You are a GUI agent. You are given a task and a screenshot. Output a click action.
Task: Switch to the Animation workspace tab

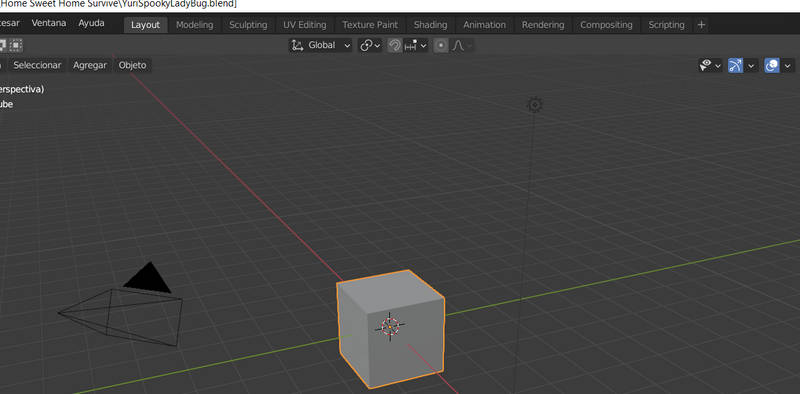tap(484, 25)
